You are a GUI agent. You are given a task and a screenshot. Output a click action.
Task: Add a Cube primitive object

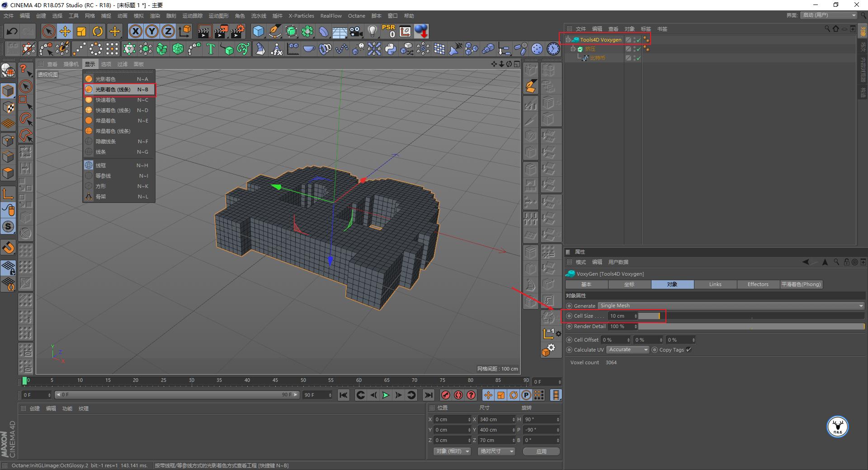258,31
